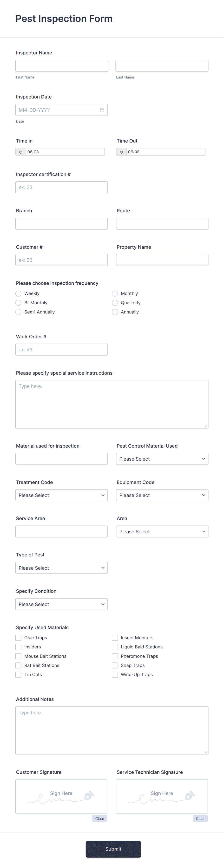Open the Equipment Code dropdown

click(162, 495)
